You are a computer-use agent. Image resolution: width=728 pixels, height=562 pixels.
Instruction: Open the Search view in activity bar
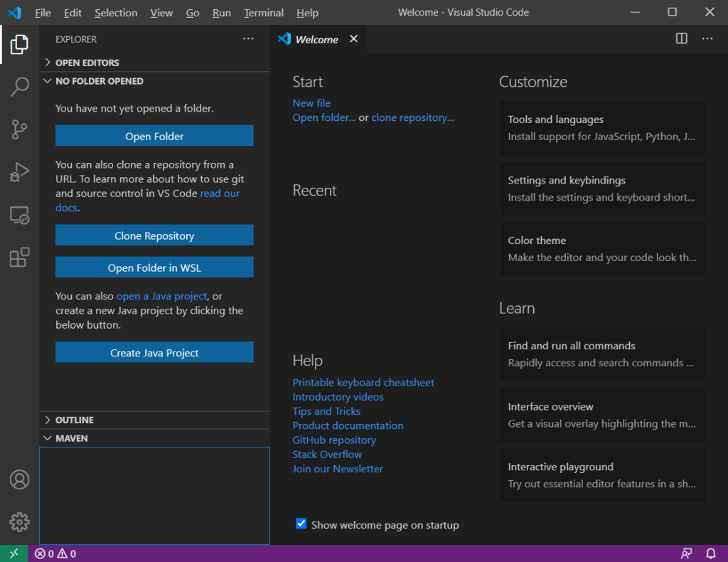click(19, 87)
